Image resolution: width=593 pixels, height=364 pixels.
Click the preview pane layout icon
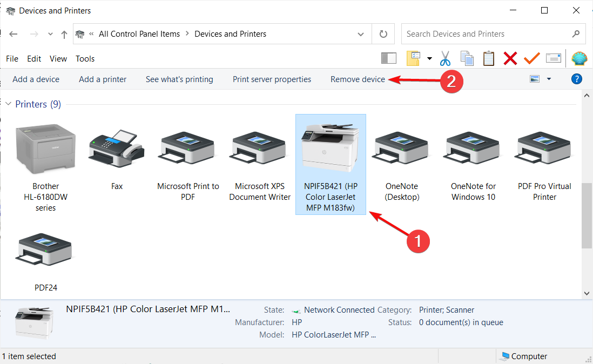pos(388,58)
